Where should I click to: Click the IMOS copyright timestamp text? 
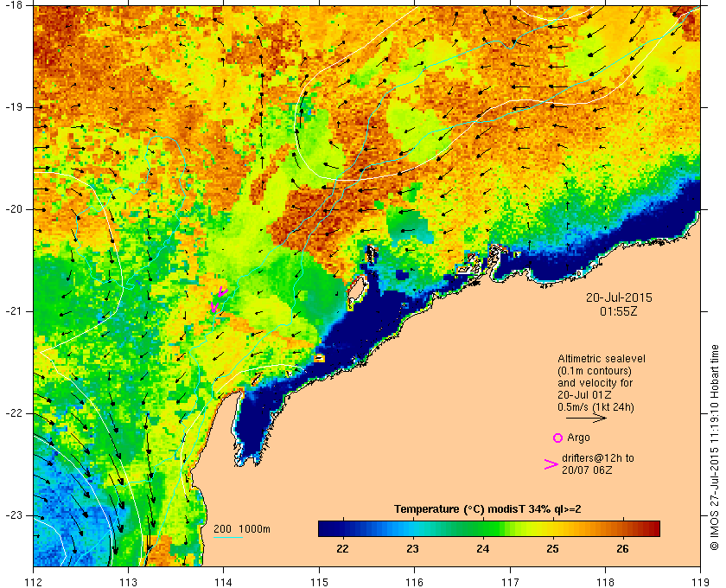click(x=714, y=448)
